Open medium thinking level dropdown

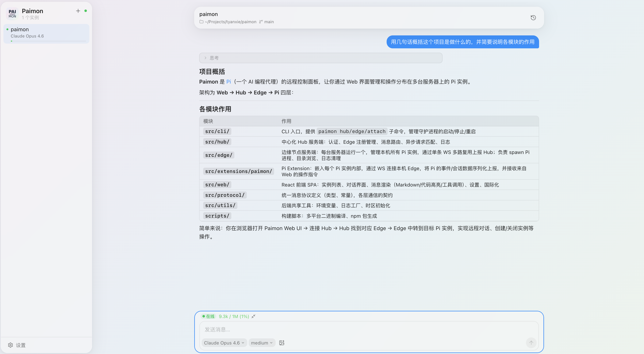tap(262, 343)
